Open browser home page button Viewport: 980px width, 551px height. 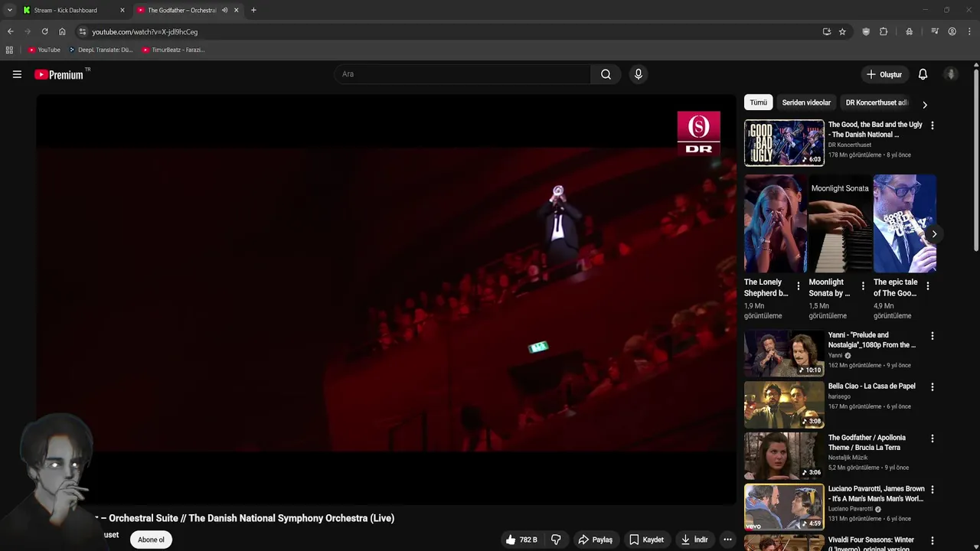[x=62, y=31]
